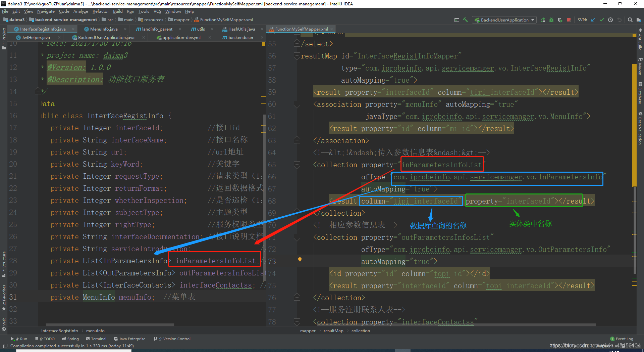Open the resources breadcrumb dropdown
This screenshot has height=352, width=644.
pos(153,19)
